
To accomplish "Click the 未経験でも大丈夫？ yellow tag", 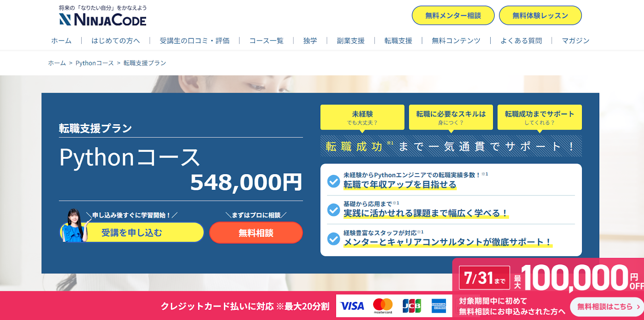I will tap(362, 117).
